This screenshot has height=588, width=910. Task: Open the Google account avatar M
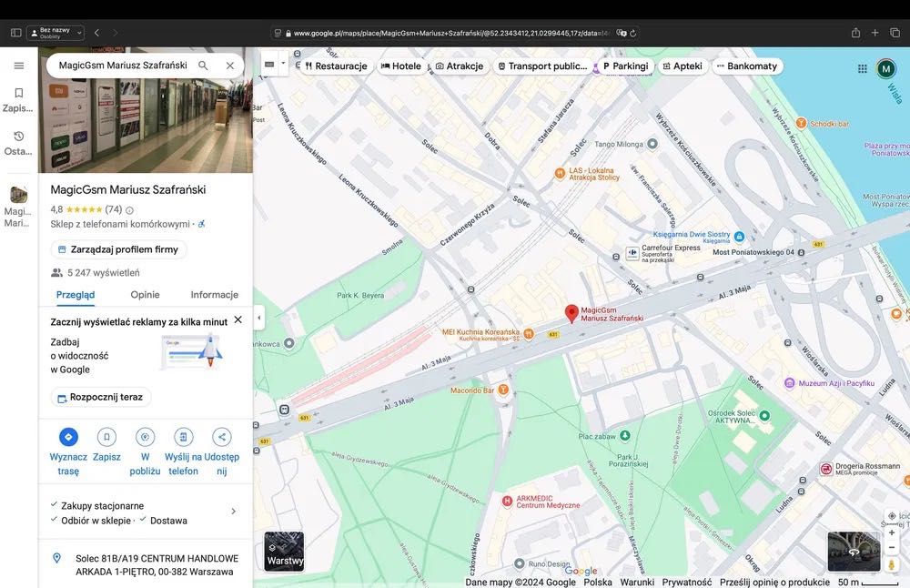885,69
